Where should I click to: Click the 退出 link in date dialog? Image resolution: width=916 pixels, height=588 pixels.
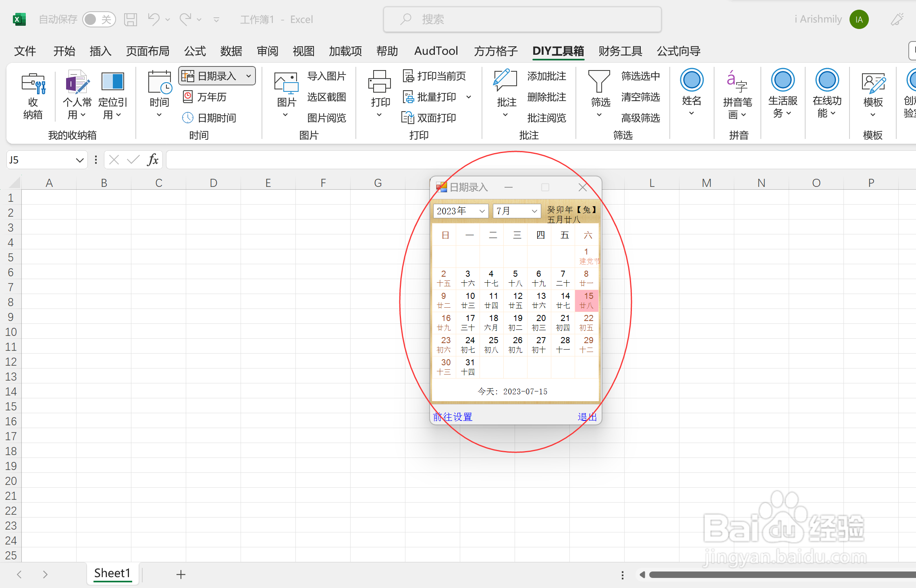[x=587, y=417]
